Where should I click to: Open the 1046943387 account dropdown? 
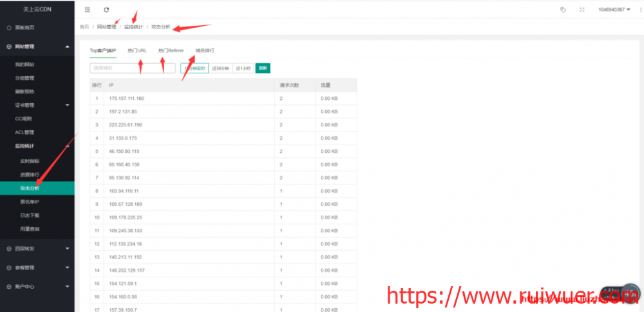point(614,10)
